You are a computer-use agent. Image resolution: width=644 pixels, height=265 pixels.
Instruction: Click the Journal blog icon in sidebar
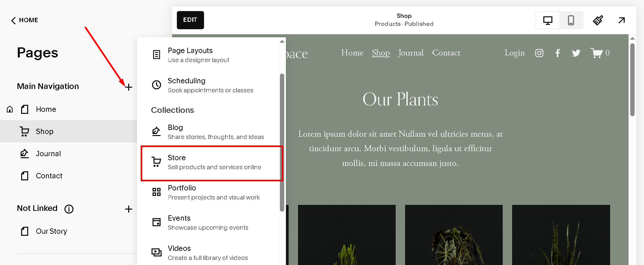point(24,153)
